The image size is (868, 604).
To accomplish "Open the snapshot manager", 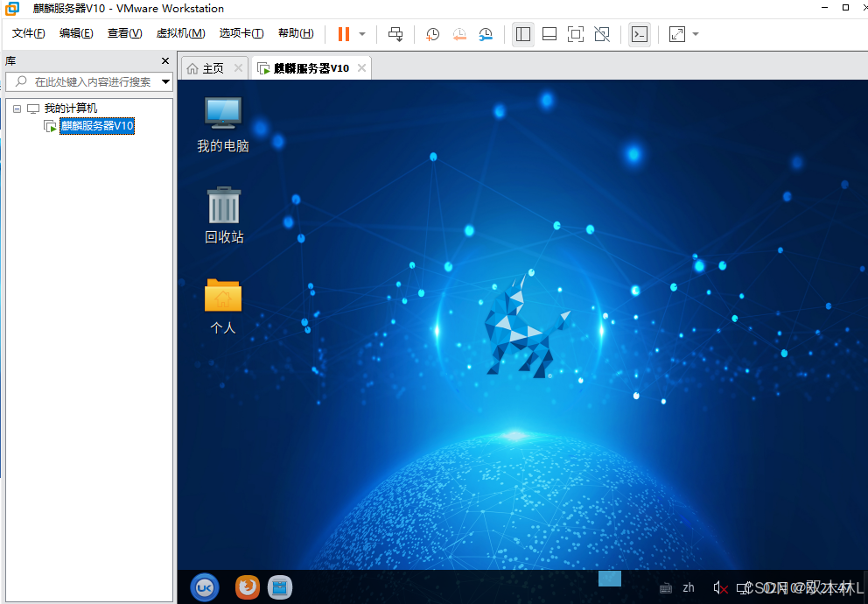I will click(x=486, y=34).
